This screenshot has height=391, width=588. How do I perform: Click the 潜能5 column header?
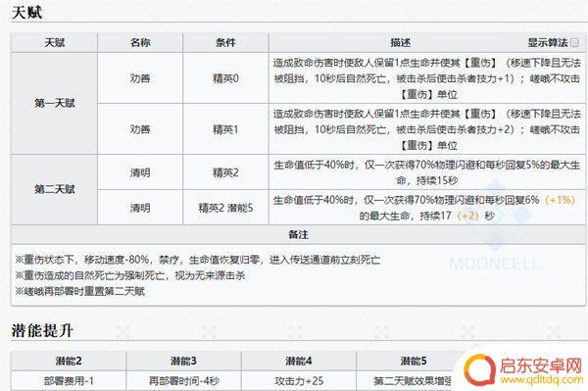click(414, 361)
